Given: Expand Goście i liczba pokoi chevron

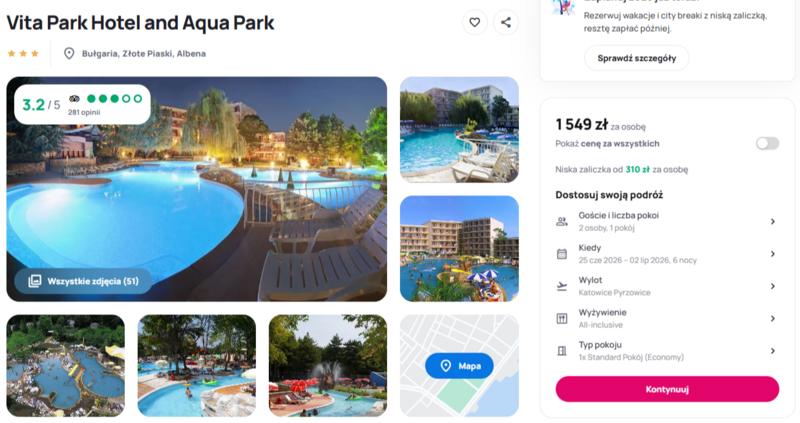Looking at the screenshot, I should pyautogui.click(x=772, y=221).
